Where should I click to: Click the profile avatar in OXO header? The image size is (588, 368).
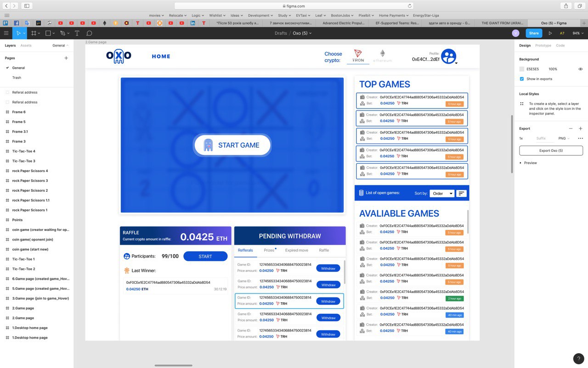(449, 57)
